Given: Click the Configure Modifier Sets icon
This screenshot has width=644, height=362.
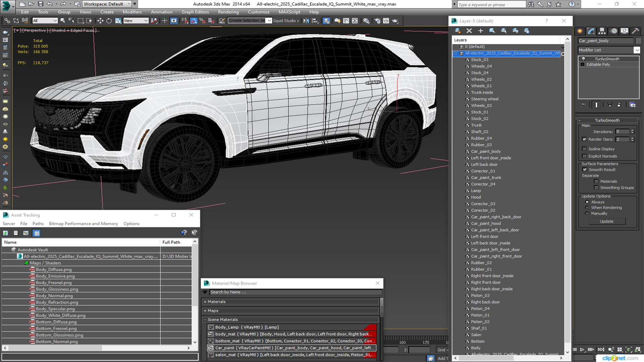Looking at the screenshot, I should (x=633, y=105).
